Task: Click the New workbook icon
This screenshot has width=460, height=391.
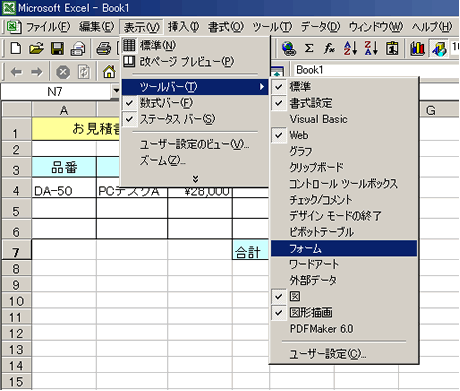Action: point(16,49)
